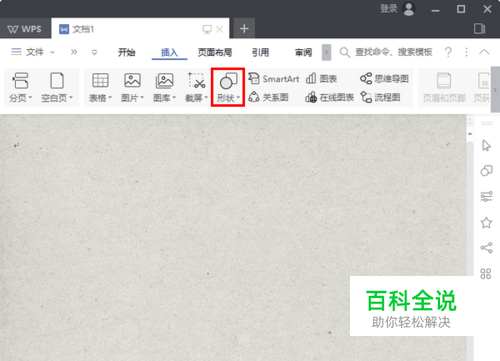500x361 pixels.
Task: Click the monitor icon on 文档1 tab
Action: (207, 29)
